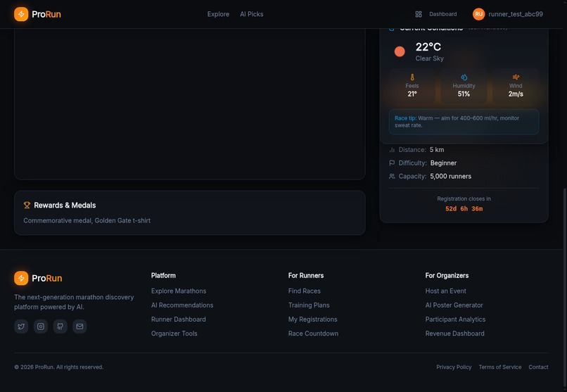567x392 pixels.
Task: Open Organizer Tools footer link
Action: coord(174,334)
